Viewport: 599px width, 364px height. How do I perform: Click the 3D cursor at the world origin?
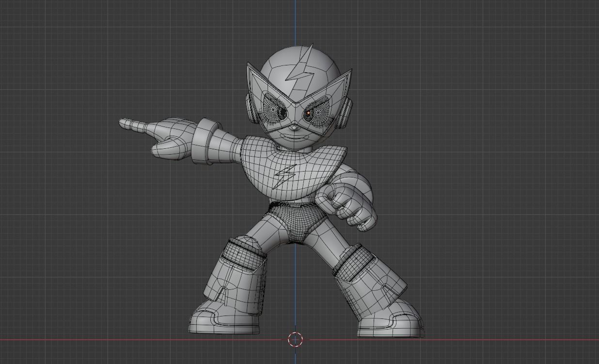[295, 339]
